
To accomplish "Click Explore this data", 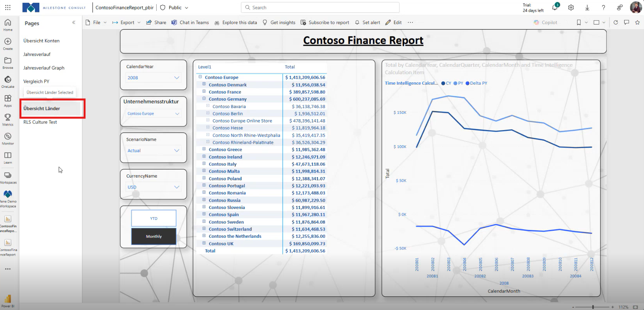I will pos(236,23).
